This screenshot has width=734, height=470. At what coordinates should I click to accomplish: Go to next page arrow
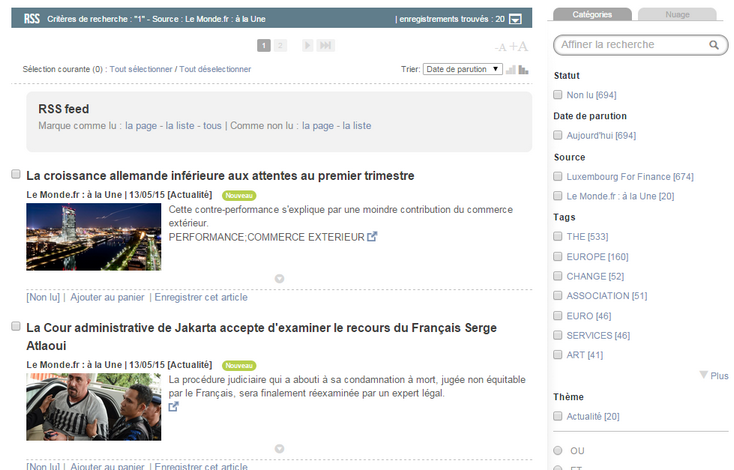(308, 45)
